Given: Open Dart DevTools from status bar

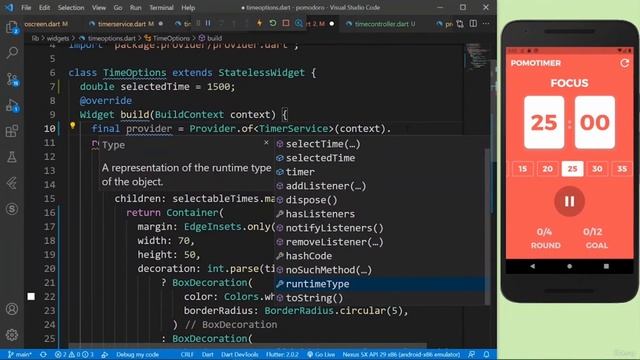Looking at the screenshot, I should 240,354.
